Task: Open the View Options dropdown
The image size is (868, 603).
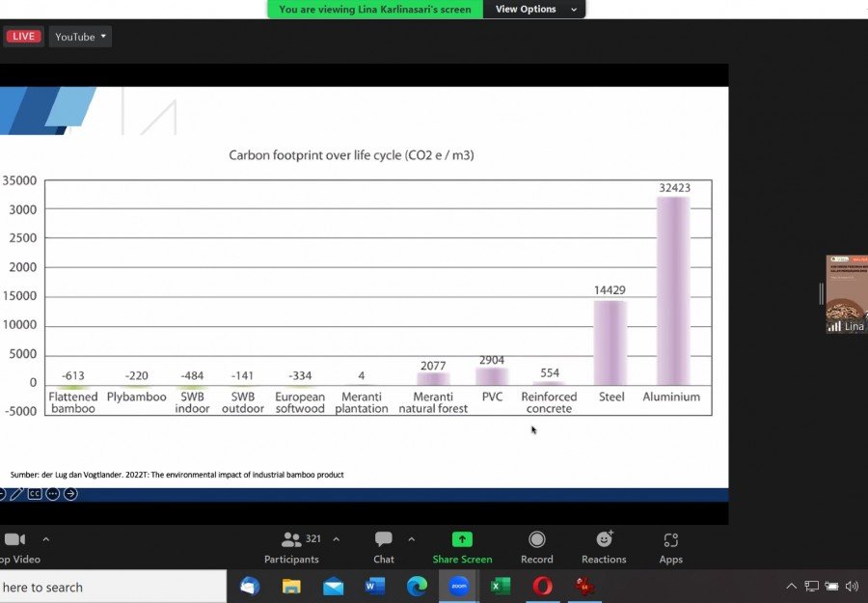Action: 534,9
